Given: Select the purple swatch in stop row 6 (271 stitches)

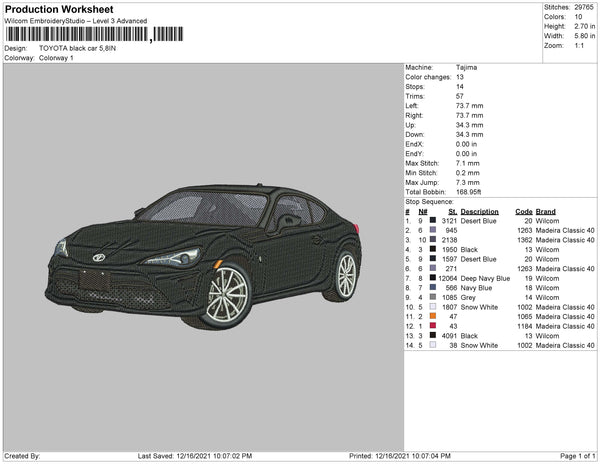Looking at the screenshot, I should [432, 269].
